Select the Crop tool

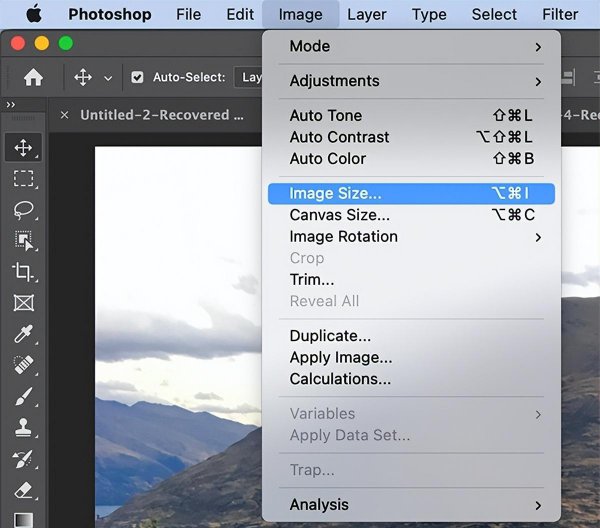(24, 272)
